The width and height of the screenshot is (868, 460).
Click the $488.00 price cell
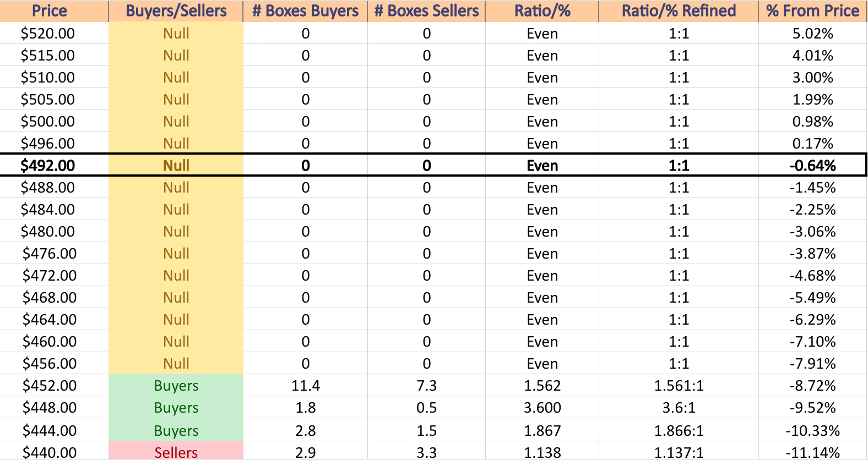click(54, 188)
